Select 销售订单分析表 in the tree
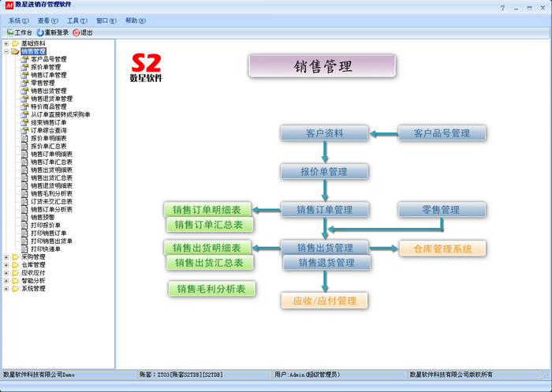Image resolution: width=552 pixels, height=392 pixels. pos(51,209)
